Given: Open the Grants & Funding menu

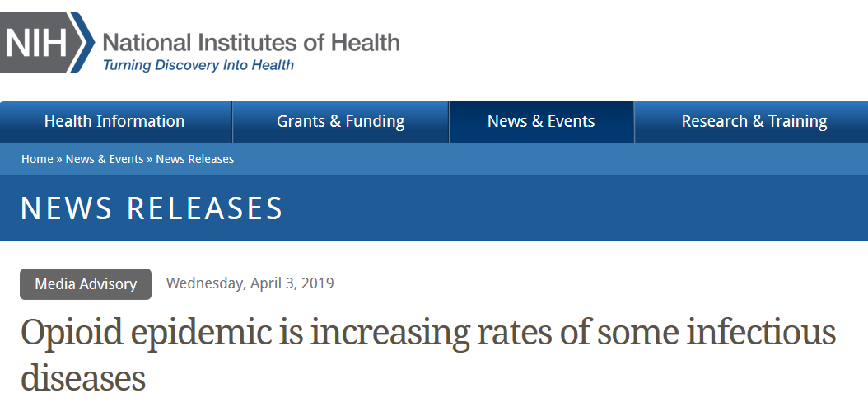Looking at the screenshot, I should pos(340,122).
